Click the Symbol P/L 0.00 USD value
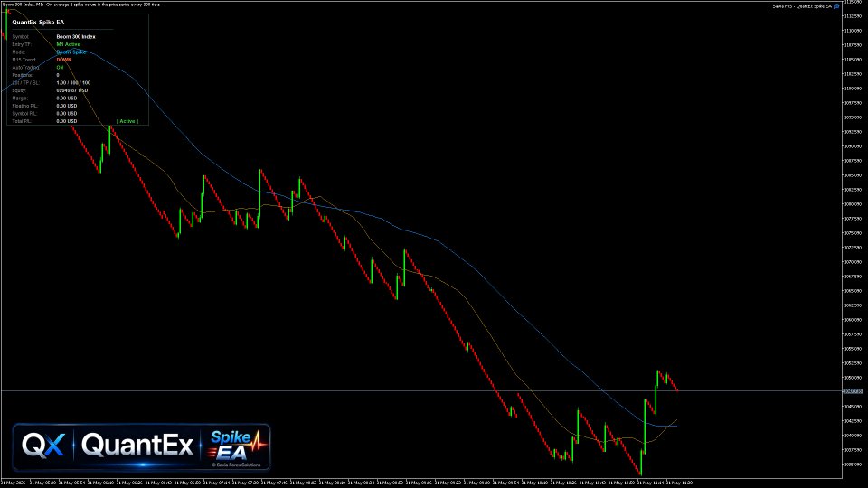 pos(66,114)
